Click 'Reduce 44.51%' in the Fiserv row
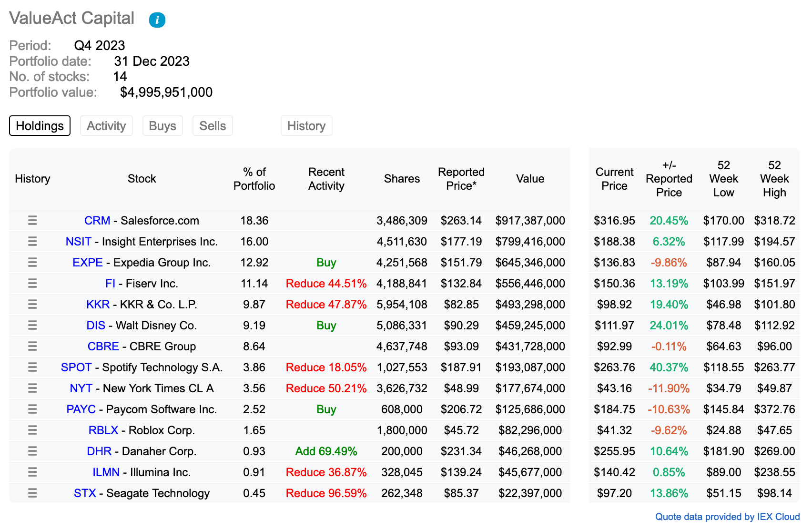 point(326,284)
